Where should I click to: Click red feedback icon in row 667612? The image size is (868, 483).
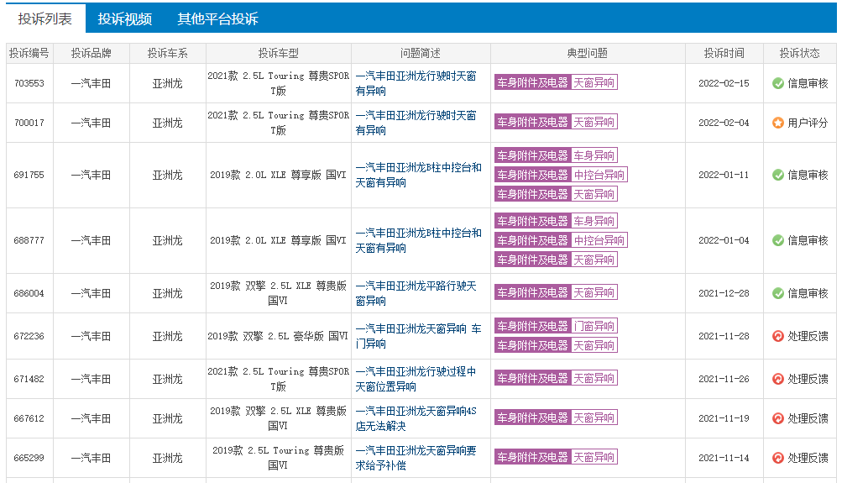coord(778,419)
